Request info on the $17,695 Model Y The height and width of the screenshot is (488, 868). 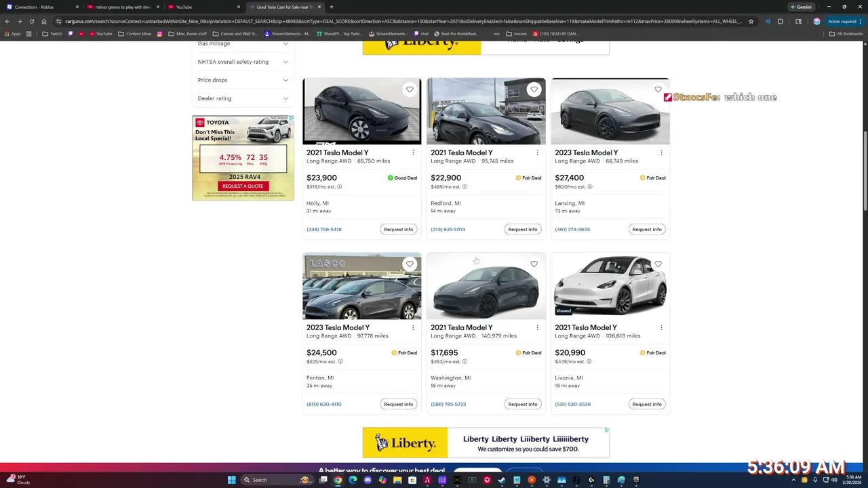tap(522, 404)
